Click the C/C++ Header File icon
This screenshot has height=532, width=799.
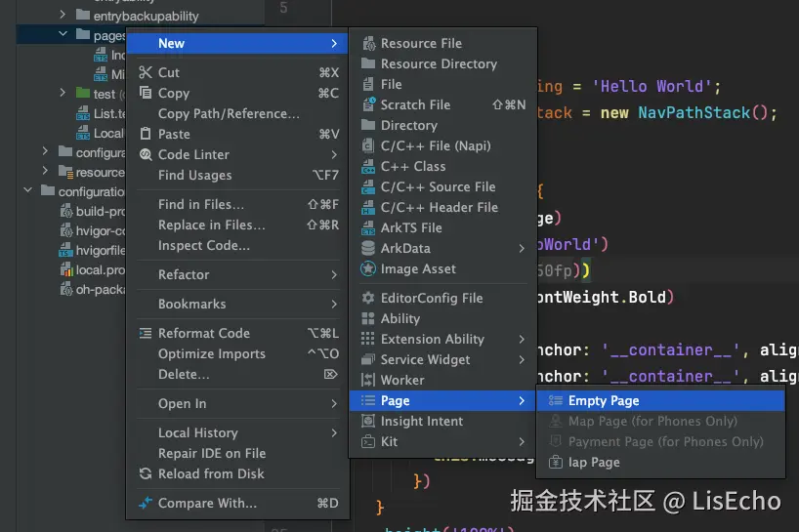point(368,207)
